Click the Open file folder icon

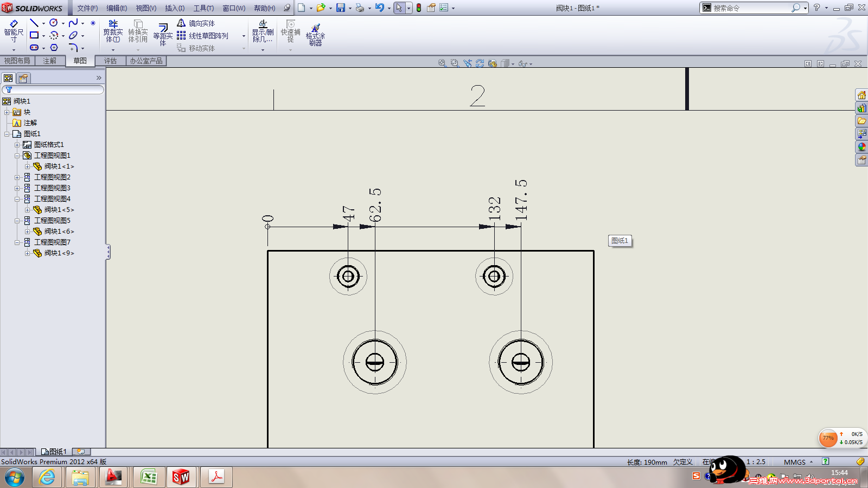point(321,8)
